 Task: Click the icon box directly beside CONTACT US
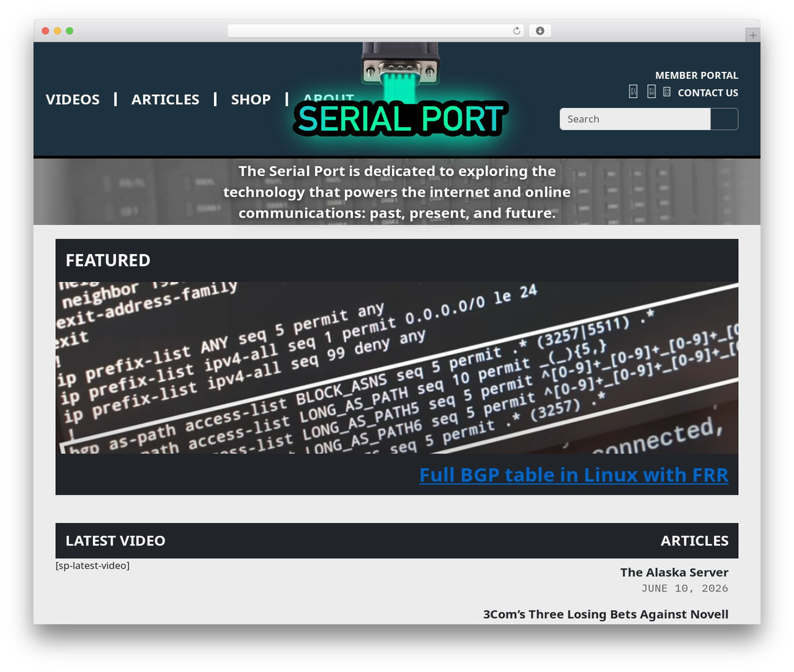pyautogui.click(x=667, y=92)
